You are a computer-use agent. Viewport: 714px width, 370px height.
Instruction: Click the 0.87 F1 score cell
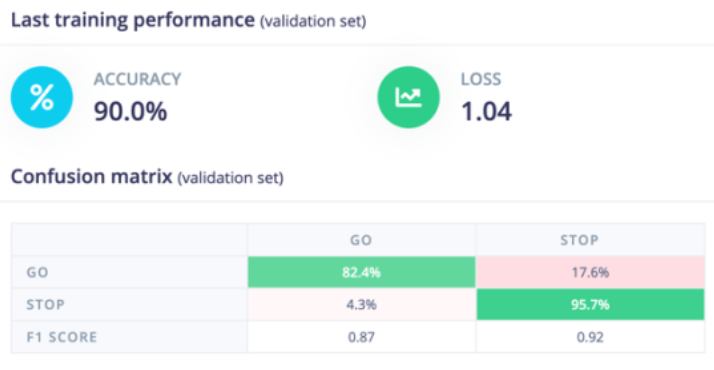[x=361, y=337]
